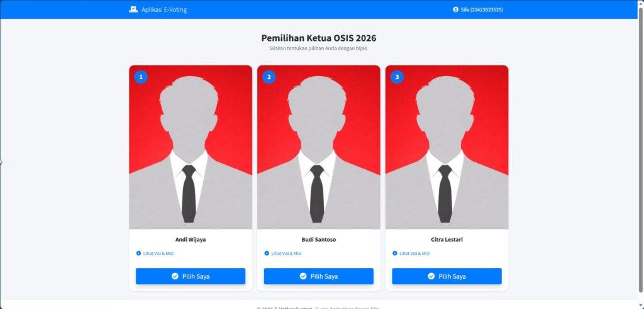Choose Citra Lestari via Pilih Saya button
The height and width of the screenshot is (309, 644).
pos(447,276)
